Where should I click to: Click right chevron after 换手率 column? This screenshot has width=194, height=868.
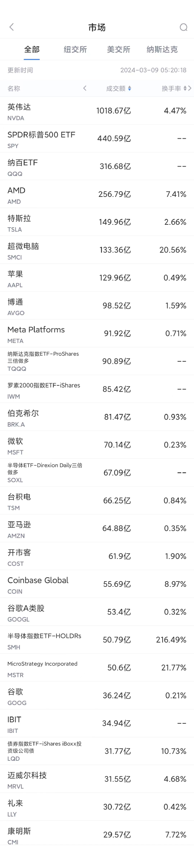190,88
